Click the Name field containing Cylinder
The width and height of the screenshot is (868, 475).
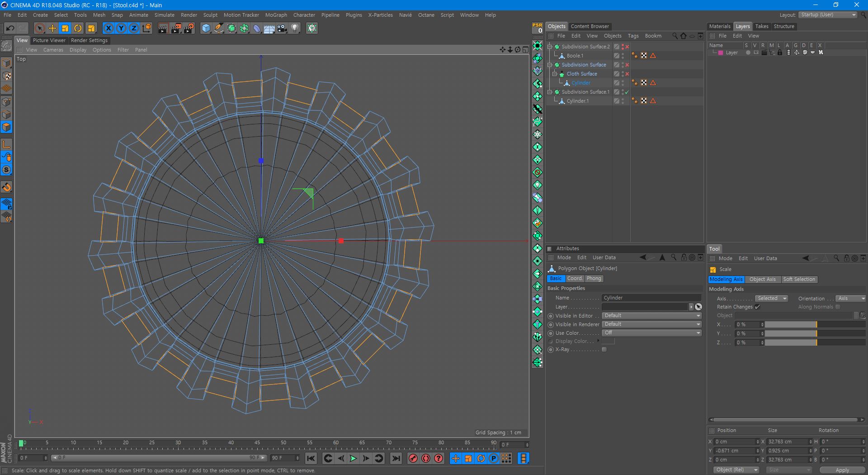tap(651, 298)
